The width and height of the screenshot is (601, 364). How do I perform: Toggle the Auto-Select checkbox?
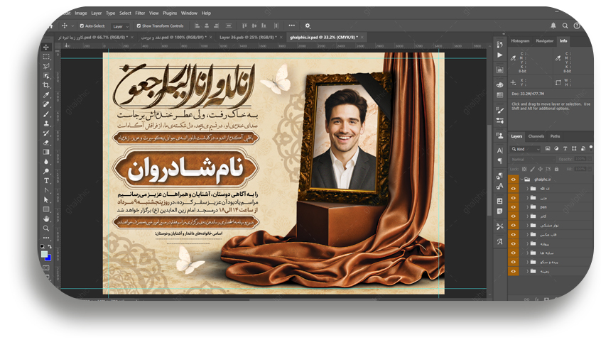coord(82,26)
